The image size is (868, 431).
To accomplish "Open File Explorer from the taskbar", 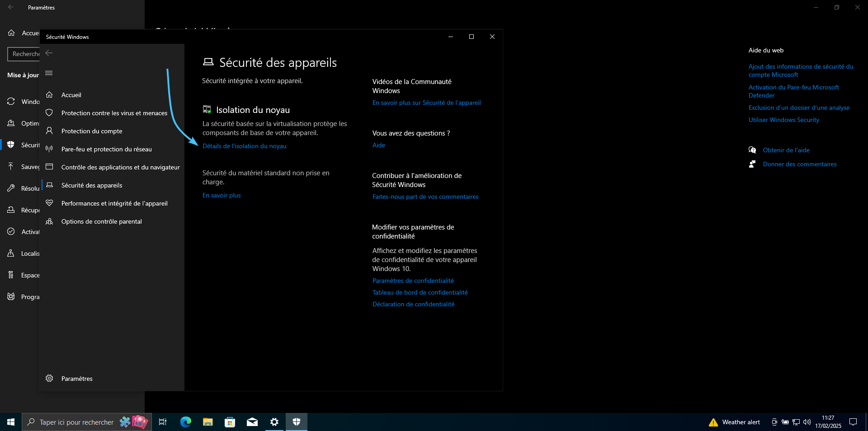I will 208,422.
